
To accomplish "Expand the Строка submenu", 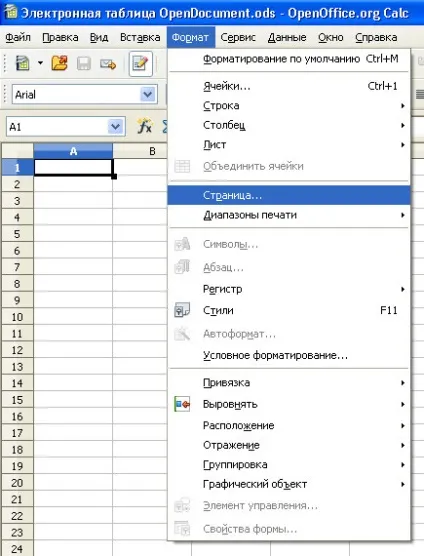I will pyautogui.click(x=289, y=106).
